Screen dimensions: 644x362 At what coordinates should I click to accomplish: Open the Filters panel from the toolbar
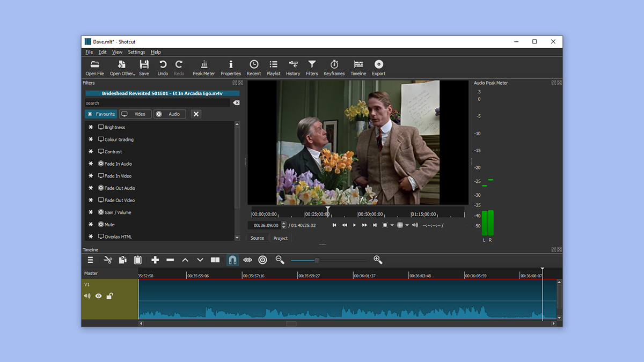tap(312, 68)
